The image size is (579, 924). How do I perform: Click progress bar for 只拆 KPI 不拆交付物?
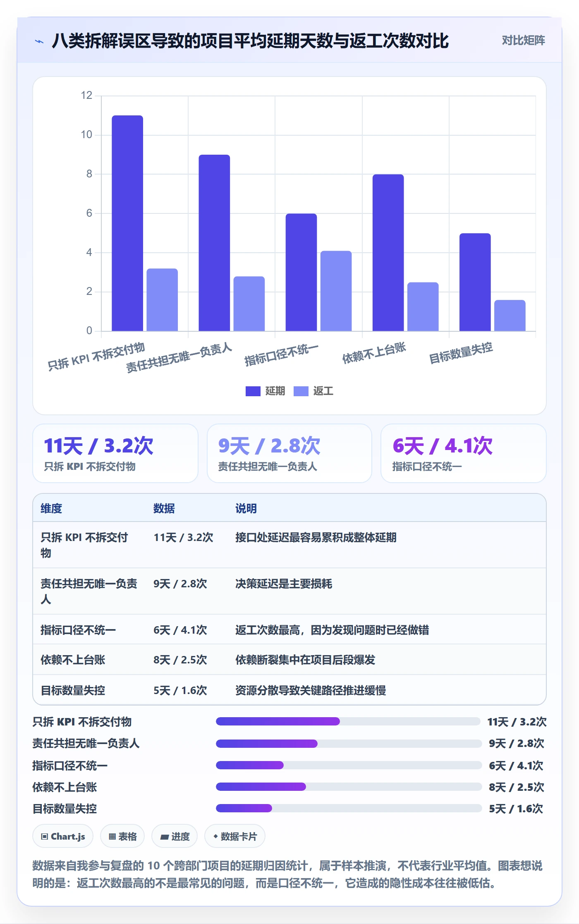348,721
